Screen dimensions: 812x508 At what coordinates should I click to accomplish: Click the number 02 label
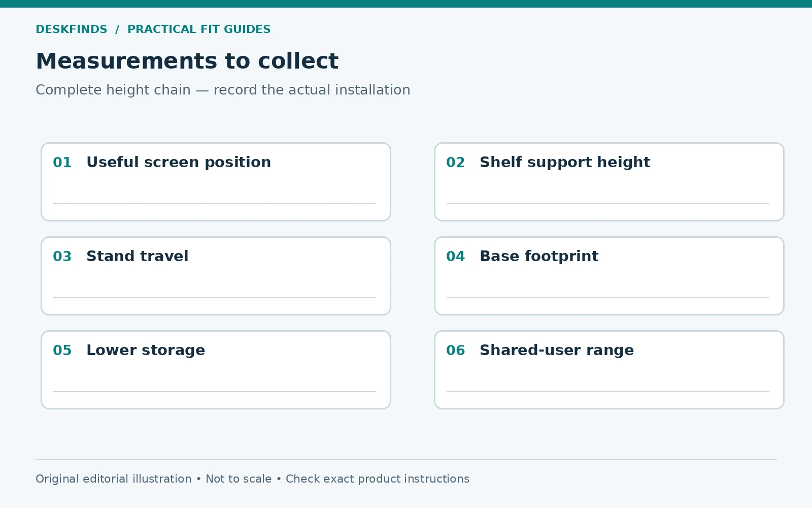[456, 163]
